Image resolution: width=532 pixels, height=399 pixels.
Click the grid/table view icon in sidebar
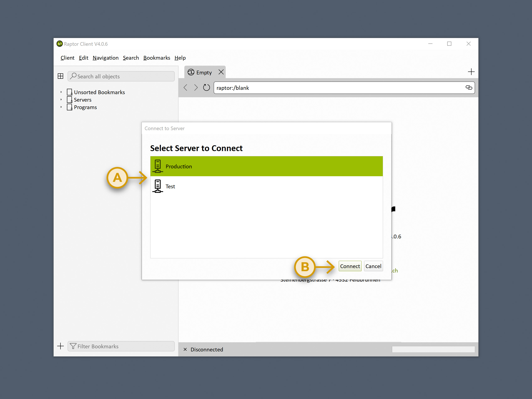point(61,76)
